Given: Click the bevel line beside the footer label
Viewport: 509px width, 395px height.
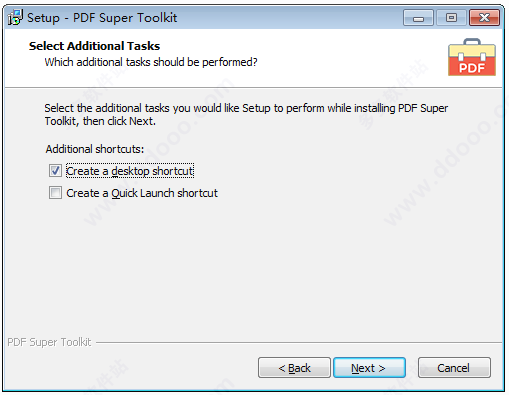Looking at the screenshot, I should click(299, 342).
